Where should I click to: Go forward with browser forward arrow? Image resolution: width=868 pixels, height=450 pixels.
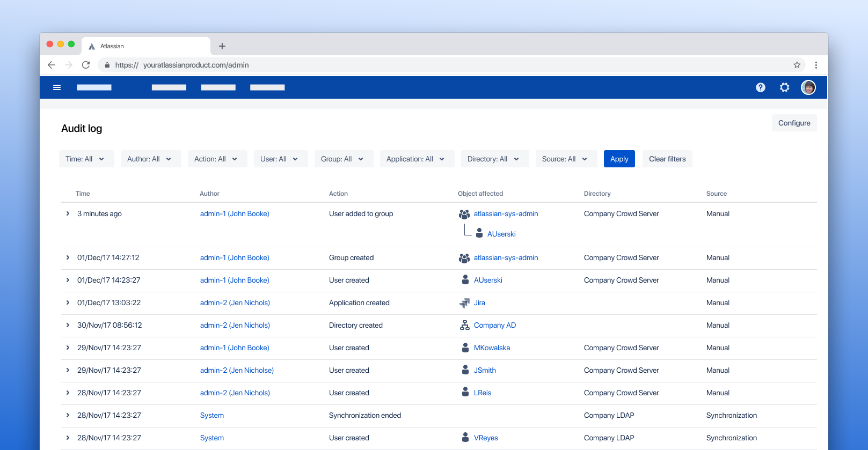coord(69,65)
